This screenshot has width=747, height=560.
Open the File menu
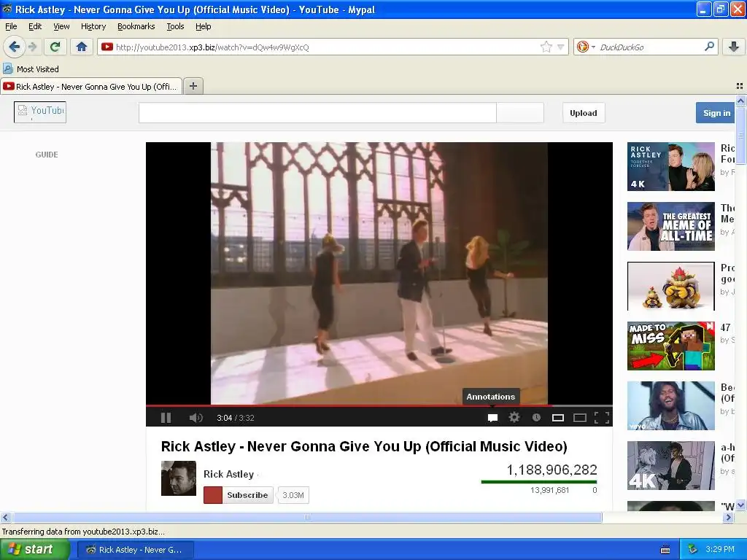point(11,26)
